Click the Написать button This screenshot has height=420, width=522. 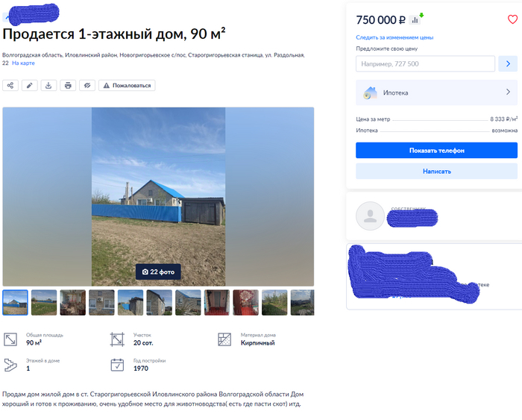pyautogui.click(x=436, y=171)
